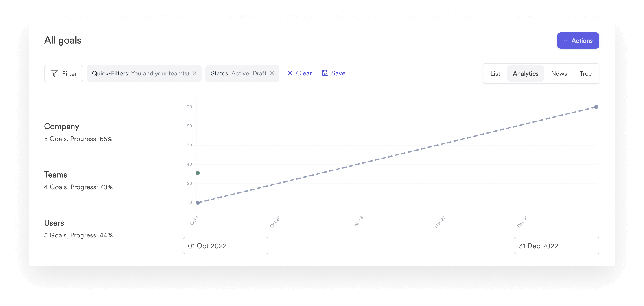Toggle the Analytics view on
Screen dimensions: 644x306
point(525,73)
